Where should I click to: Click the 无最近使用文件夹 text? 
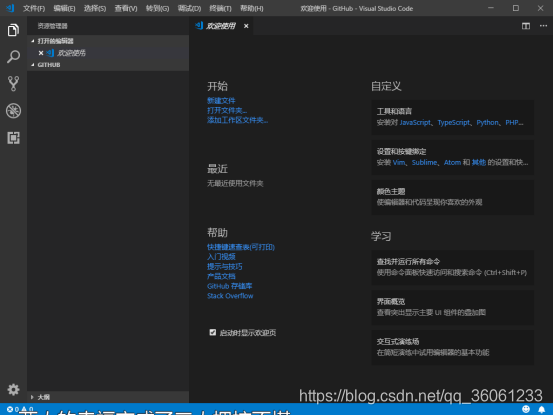[x=235, y=183]
